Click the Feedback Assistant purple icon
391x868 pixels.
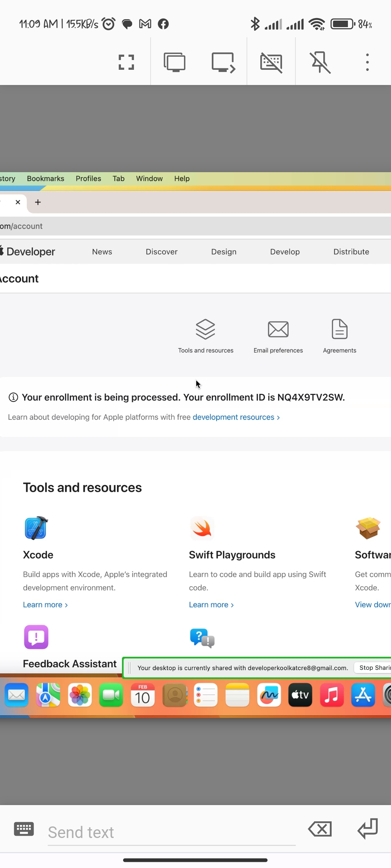(36, 637)
